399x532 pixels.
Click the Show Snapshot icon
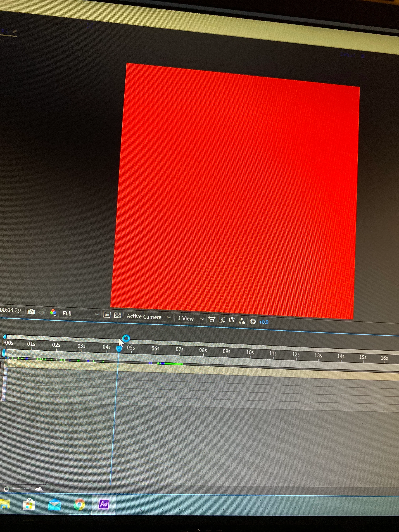pos(42,312)
